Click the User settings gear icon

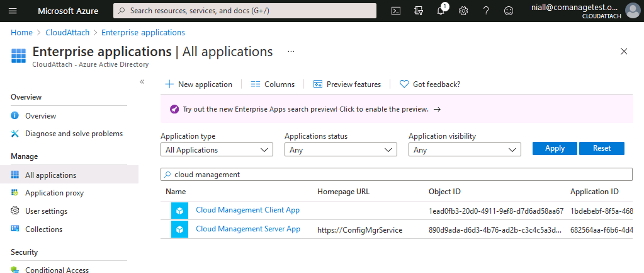(x=14, y=211)
